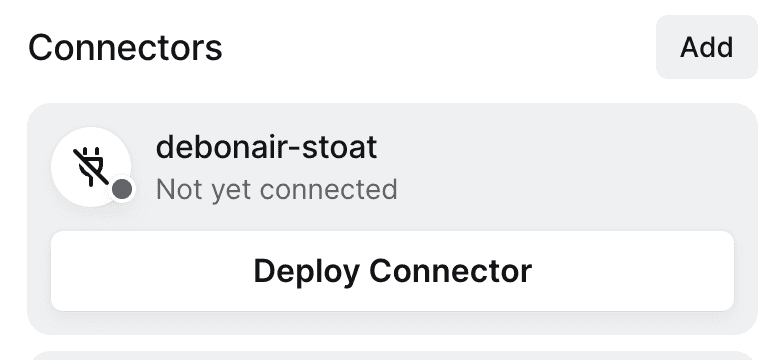Screen dimensions: 780x360
Task: Select the connector titled debonair-stoat
Action: pyautogui.click(x=267, y=147)
